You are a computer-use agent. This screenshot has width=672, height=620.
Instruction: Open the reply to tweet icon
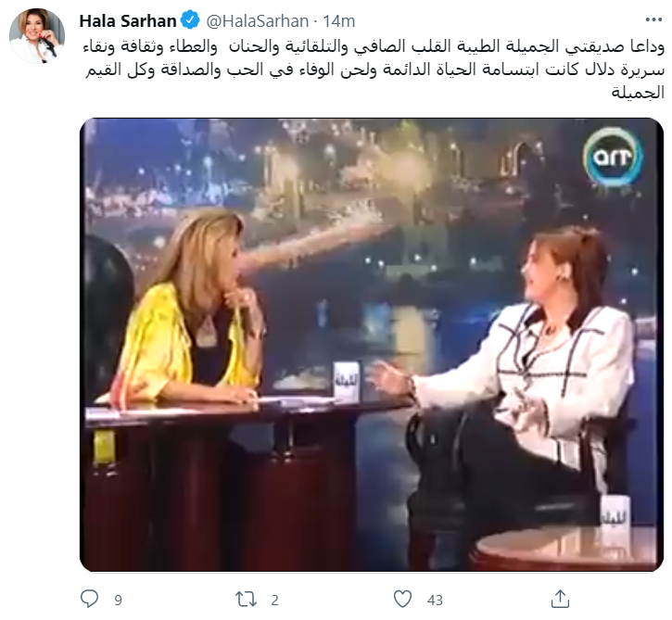coord(89,599)
